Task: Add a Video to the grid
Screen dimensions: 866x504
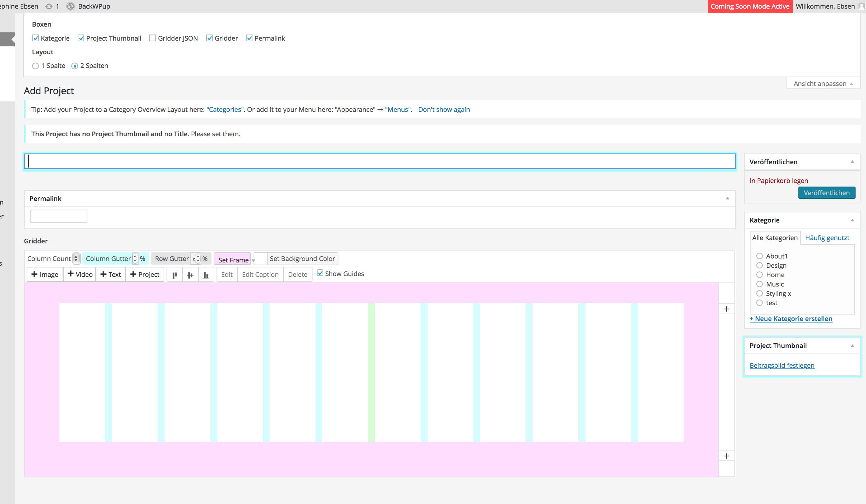Action: click(80, 275)
